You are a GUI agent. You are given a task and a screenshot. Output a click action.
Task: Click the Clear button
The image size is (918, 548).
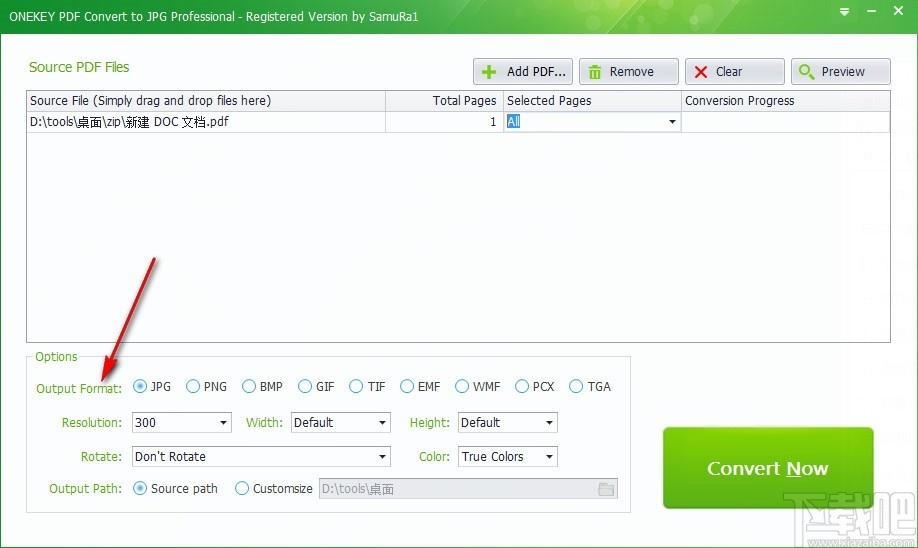pos(735,71)
